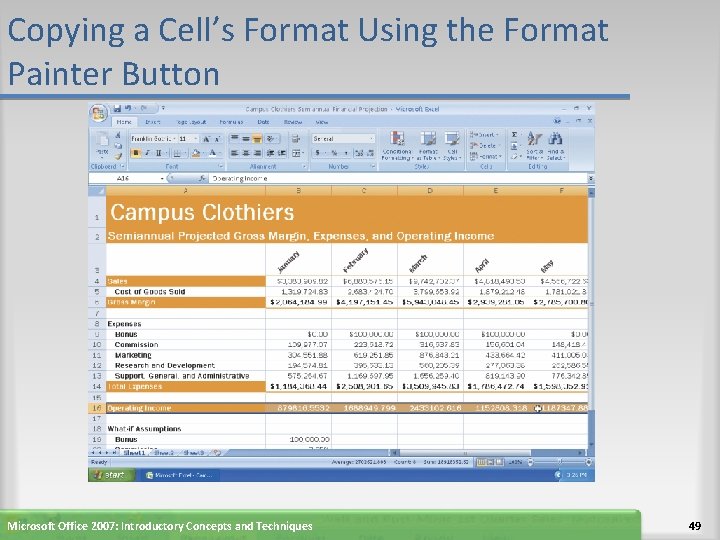720x540 pixels.
Task: Save workbook from Quick Access Toolbar
Action: [117, 108]
